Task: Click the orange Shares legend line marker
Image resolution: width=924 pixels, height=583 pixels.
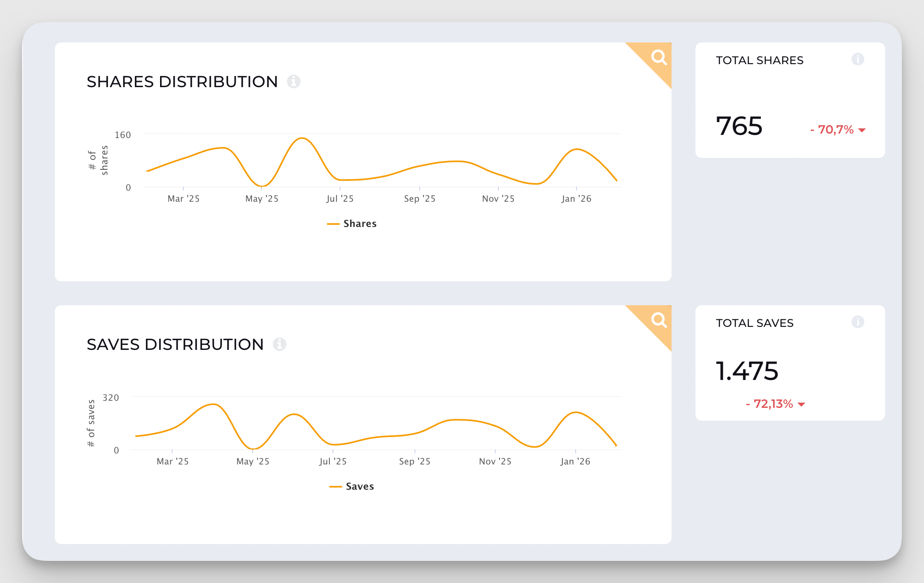Action: point(333,224)
